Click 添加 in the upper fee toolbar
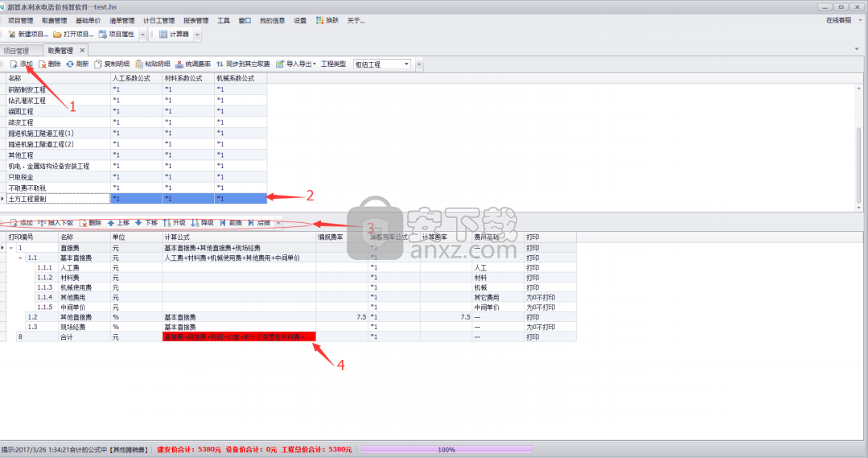The height and width of the screenshot is (458, 868). click(22, 64)
